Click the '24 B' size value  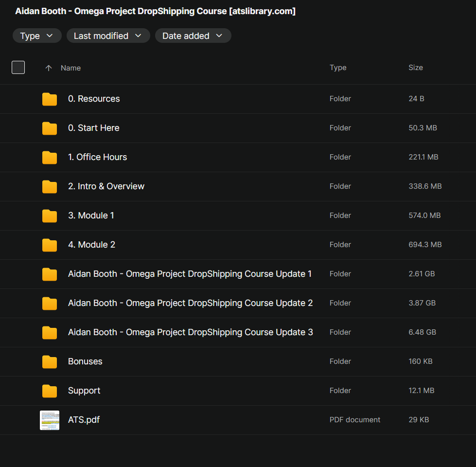click(417, 99)
